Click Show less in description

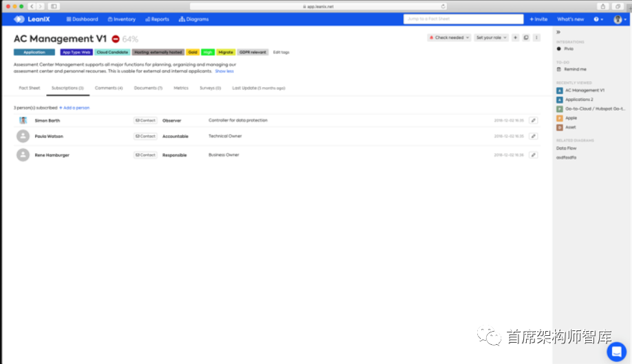click(x=224, y=71)
